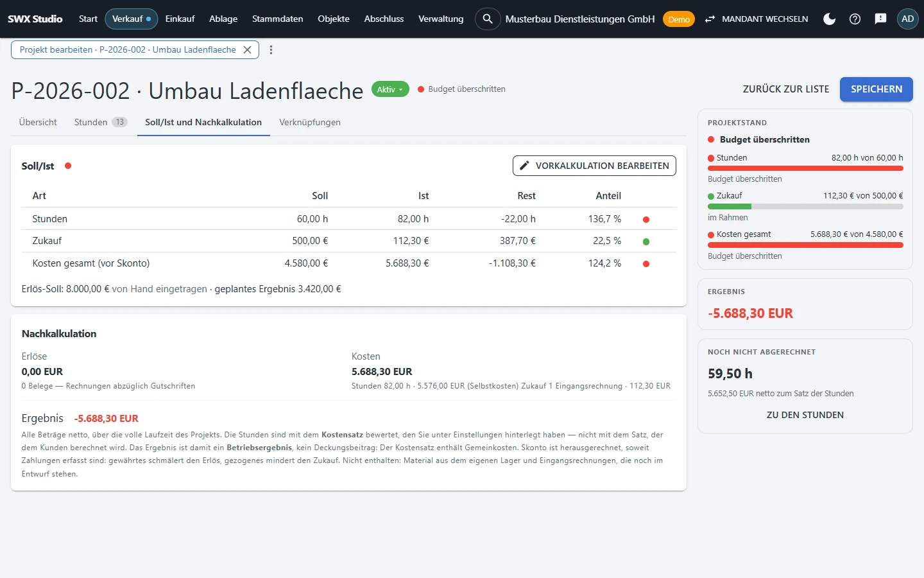This screenshot has width=924, height=578.
Task: Click red status dot in Kosten gesamt row
Action: (x=646, y=264)
